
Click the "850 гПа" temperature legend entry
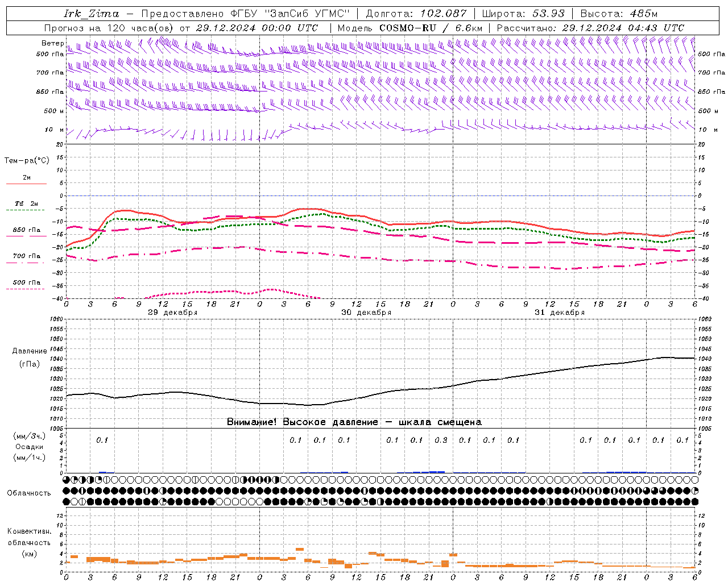pyautogui.click(x=27, y=230)
